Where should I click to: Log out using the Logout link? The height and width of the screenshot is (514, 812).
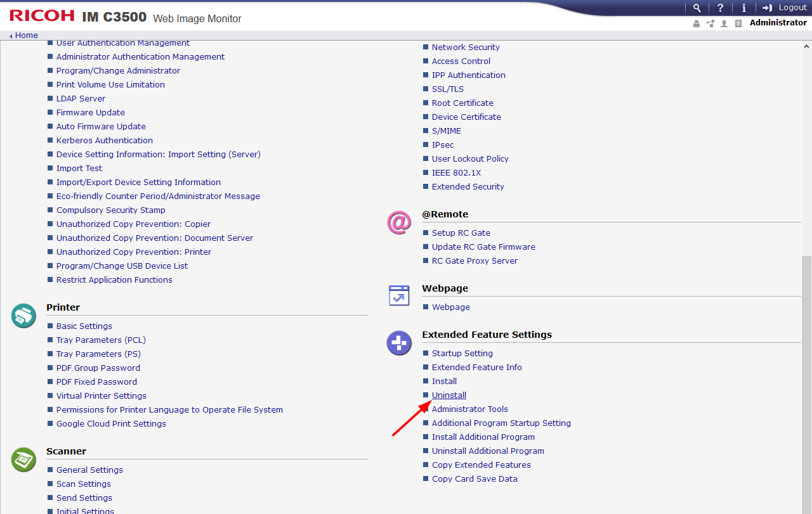(x=792, y=8)
